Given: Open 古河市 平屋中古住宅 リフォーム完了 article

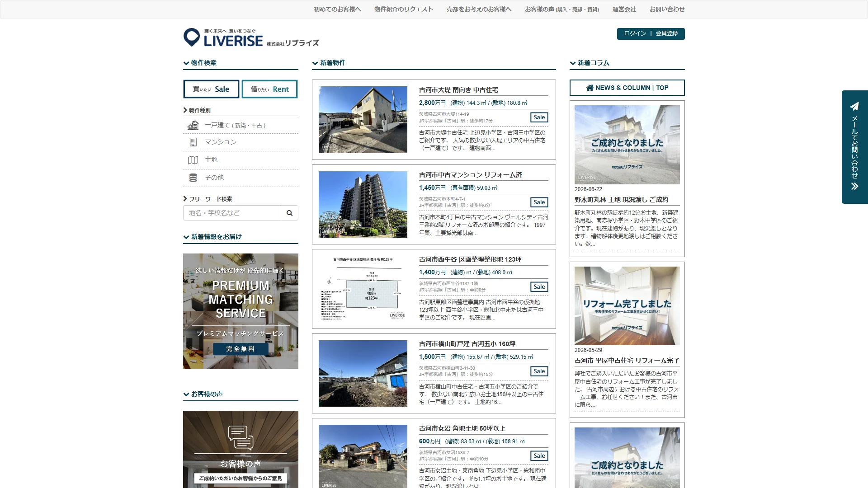Looking at the screenshot, I should pos(627,361).
